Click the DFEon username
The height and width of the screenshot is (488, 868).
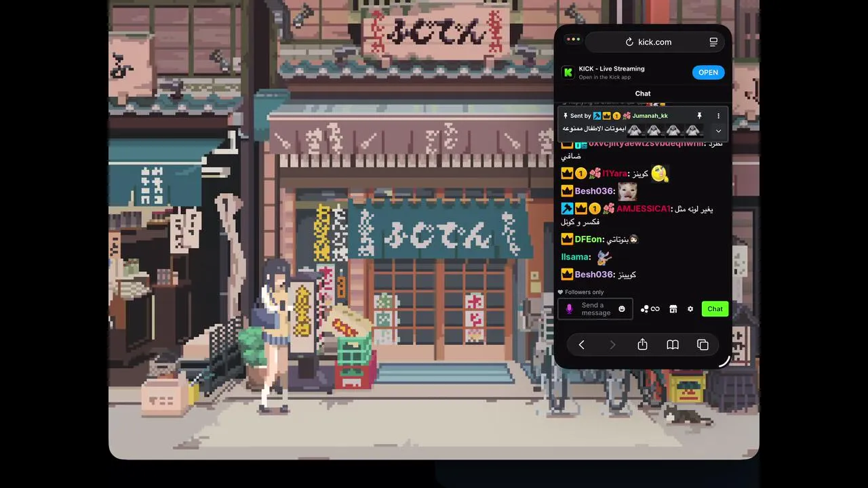(x=589, y=239)
